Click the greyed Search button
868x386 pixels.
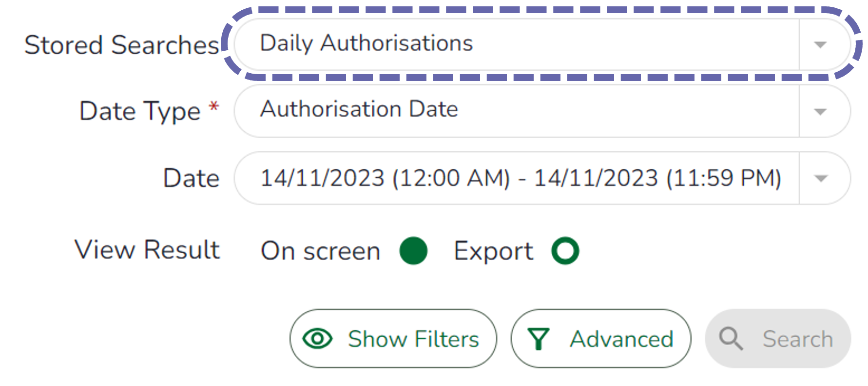point(778,338)
